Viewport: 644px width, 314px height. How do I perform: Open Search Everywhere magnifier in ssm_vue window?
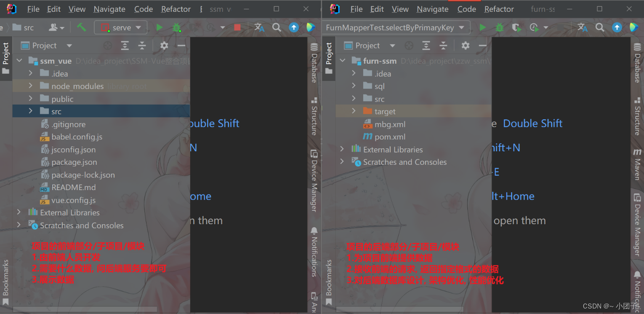pyautogui.click(x=277, y=27)
